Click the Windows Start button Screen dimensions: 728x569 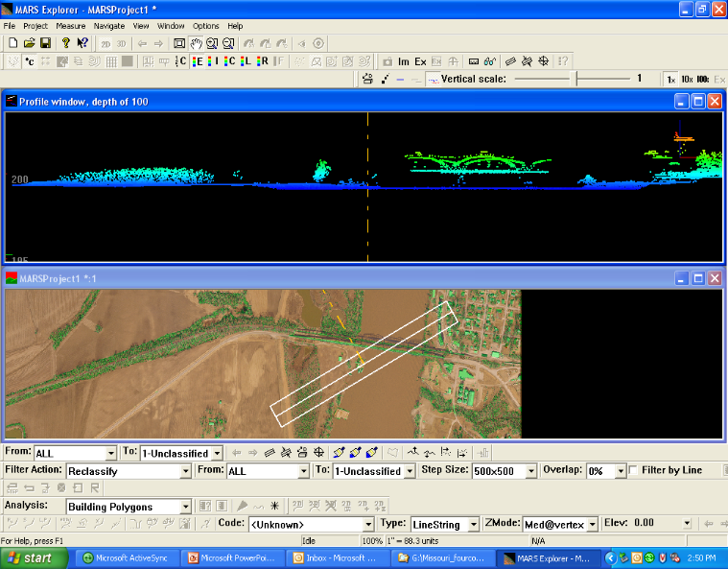click(x=31, y=558)
